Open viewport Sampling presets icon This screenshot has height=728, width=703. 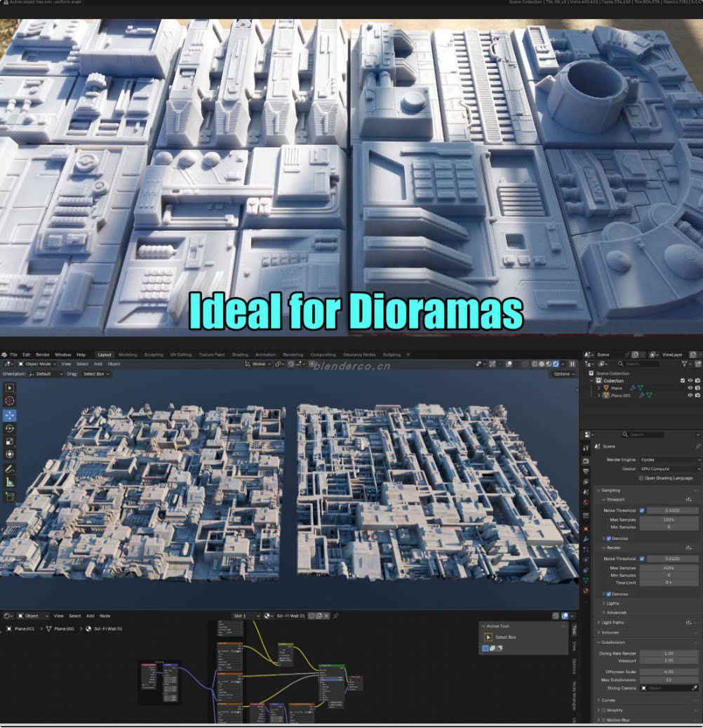(x=688, y=500)
